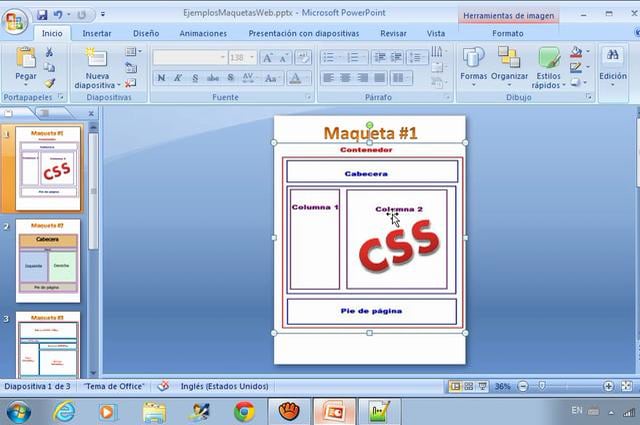The width and height of the screenshot is (640, 425).
Task: Open the Customize Quick Access Toolbar dropdown
Action: point(103,14)
